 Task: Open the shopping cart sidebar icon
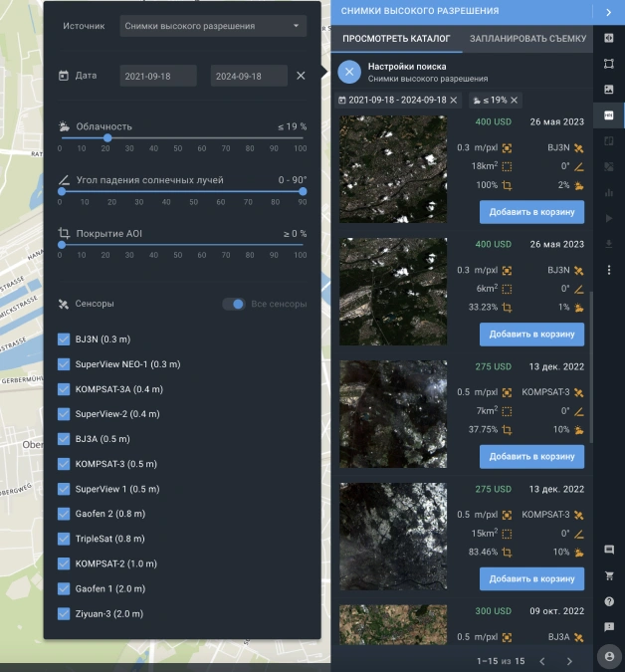click(609, 575)
